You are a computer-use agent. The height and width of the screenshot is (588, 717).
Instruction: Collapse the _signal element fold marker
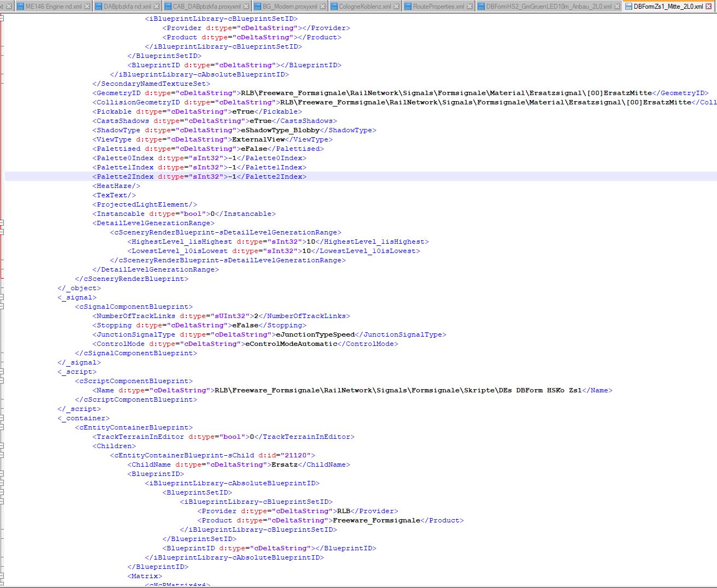pyautogui.click(x=2, y=297)
